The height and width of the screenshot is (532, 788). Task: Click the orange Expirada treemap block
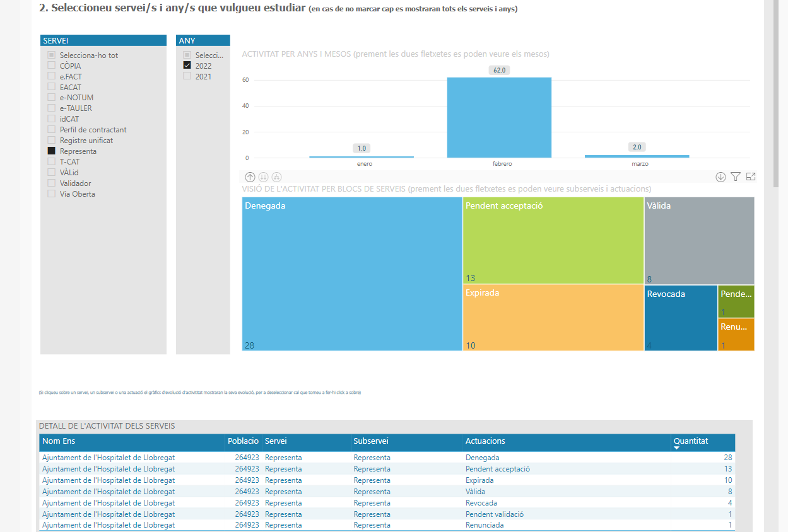click(x=553, y=317)
